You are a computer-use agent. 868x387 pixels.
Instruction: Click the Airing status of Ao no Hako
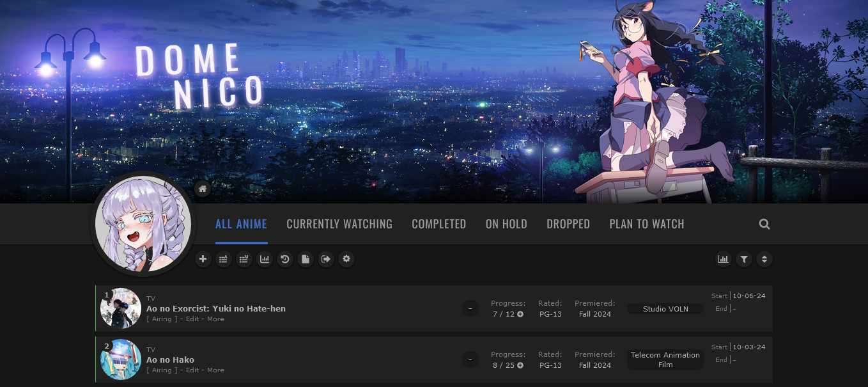click(162, 370)
